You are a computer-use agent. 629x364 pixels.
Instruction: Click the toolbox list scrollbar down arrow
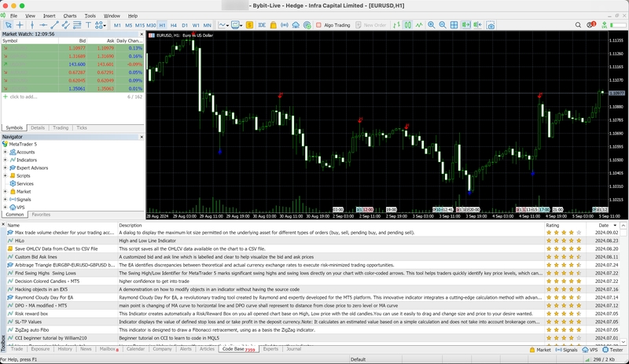pyautogui.click(x=623, y=341)
